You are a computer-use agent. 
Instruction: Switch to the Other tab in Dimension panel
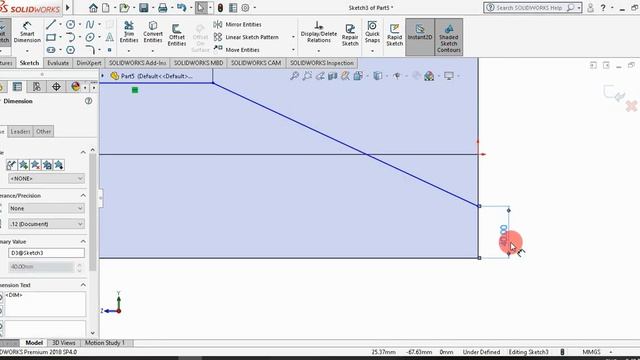(x=43, y=131)
